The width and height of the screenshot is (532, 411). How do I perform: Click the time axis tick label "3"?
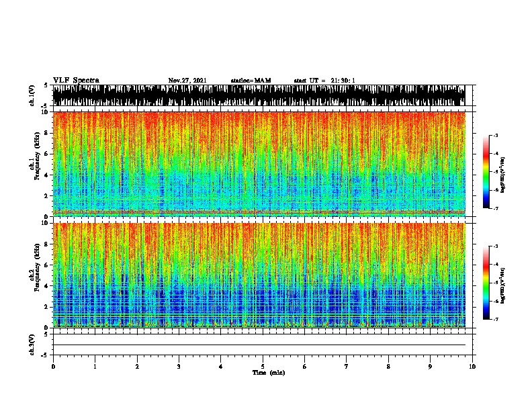[179, 367]
